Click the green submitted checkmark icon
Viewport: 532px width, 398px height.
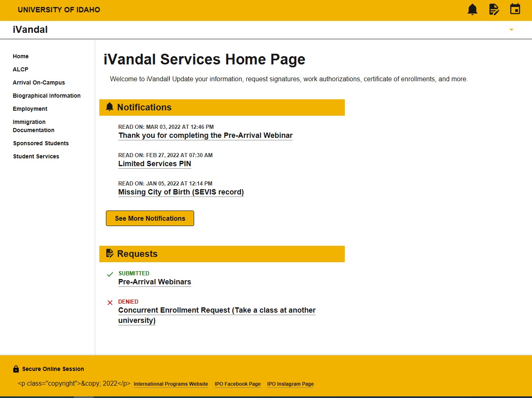(x=110, y=274)
